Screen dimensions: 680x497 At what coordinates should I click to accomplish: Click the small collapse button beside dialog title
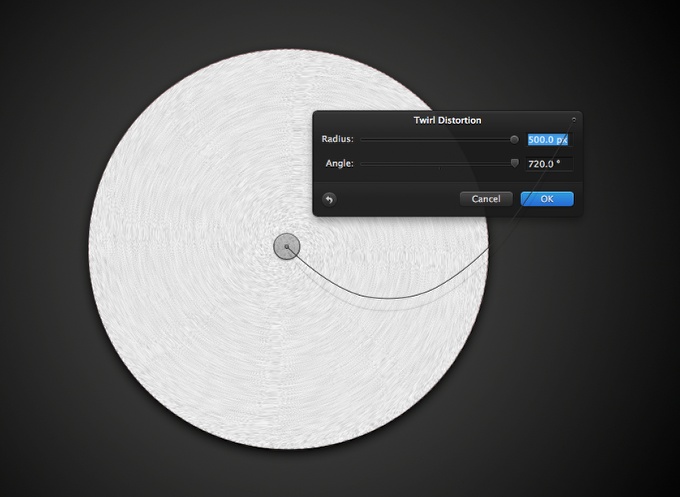click(x=573, y=119)
